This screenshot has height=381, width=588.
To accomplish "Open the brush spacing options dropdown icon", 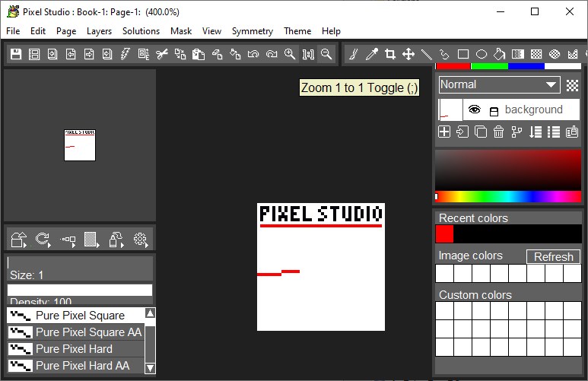I will point(68,240).
